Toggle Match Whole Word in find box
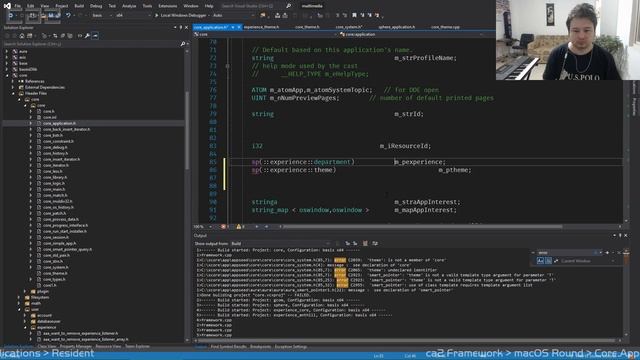 [x=548, y=261]
